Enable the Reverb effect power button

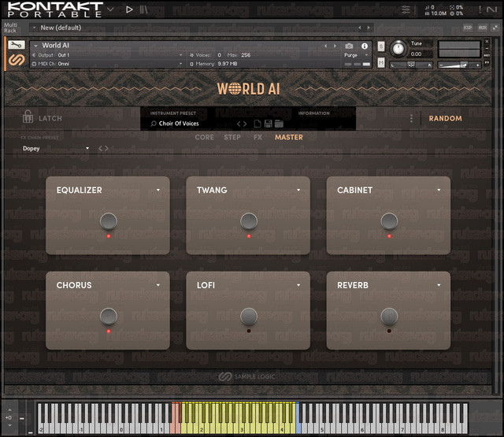click(x=389, y=317)
